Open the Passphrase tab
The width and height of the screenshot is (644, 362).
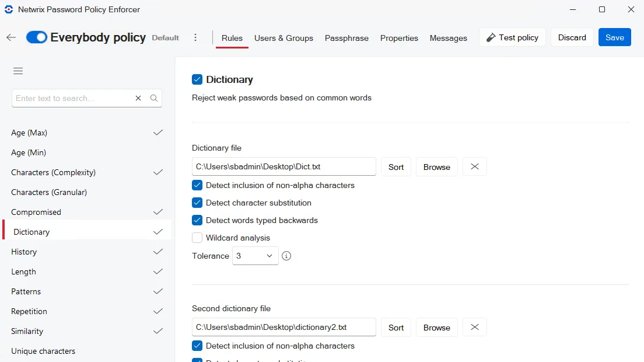(346, 38)
